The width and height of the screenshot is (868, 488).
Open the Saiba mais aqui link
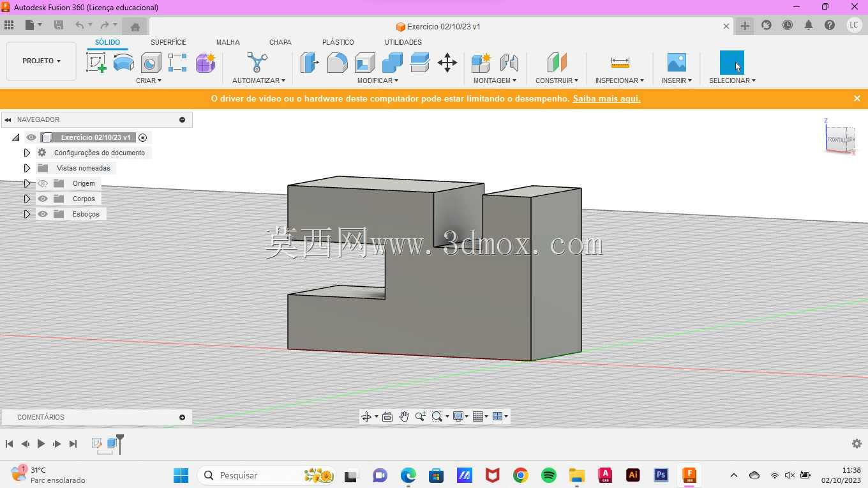click(606, 98)
